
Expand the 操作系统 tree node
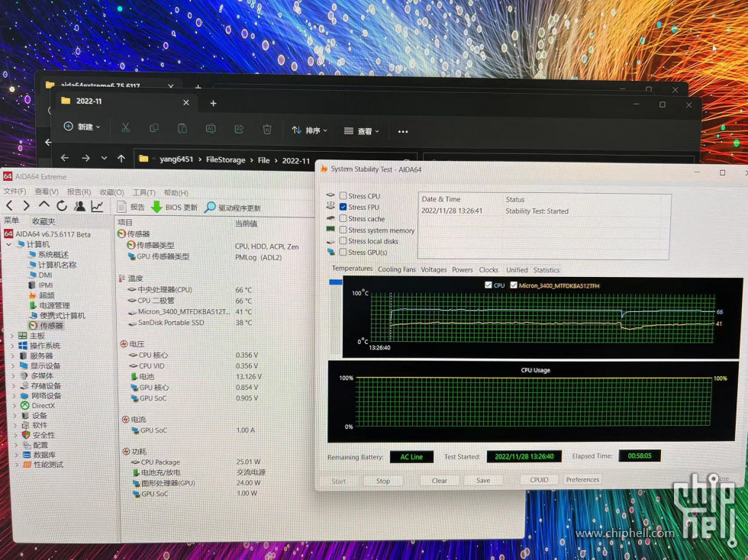[12, 346]
